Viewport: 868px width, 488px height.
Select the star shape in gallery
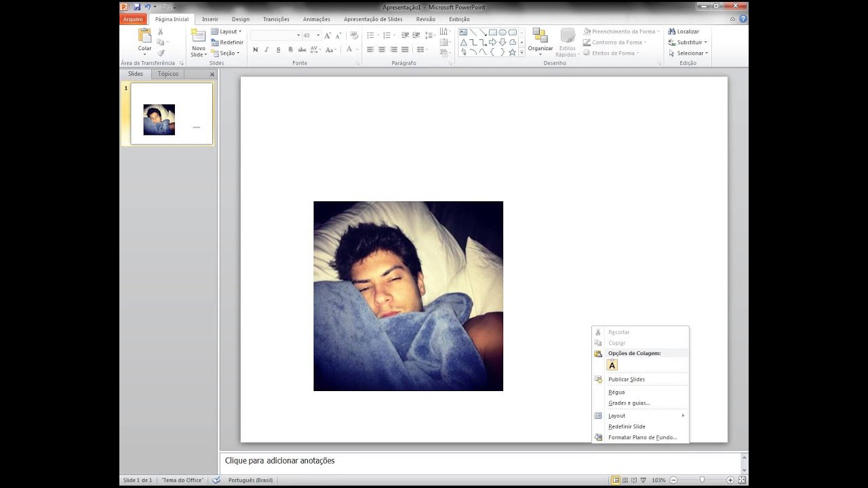512,52
